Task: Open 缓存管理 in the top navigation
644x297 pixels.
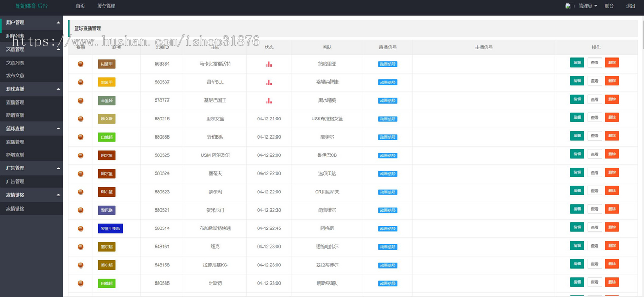Action: [106, 6]
